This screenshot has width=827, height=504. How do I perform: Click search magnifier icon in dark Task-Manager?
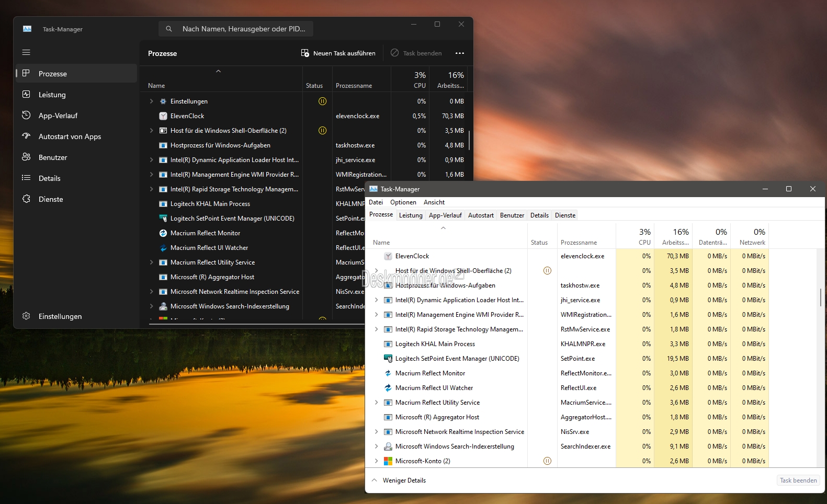coord(169,29)
